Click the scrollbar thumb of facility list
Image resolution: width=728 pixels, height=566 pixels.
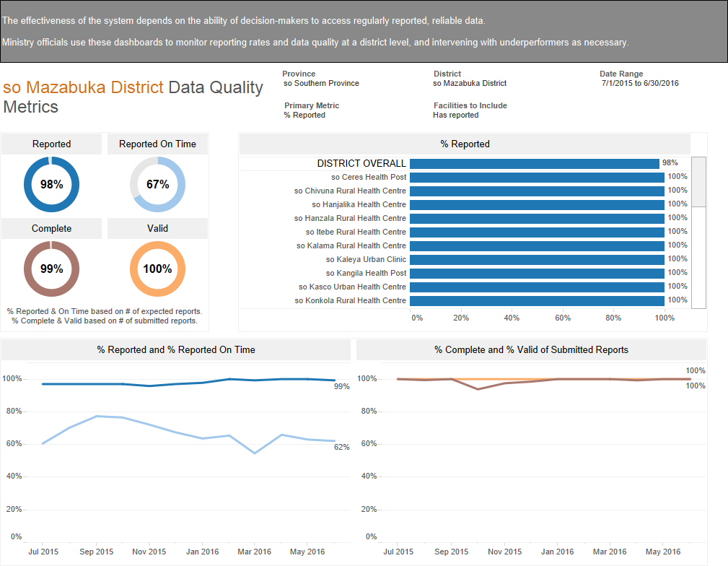pos(698,182)
